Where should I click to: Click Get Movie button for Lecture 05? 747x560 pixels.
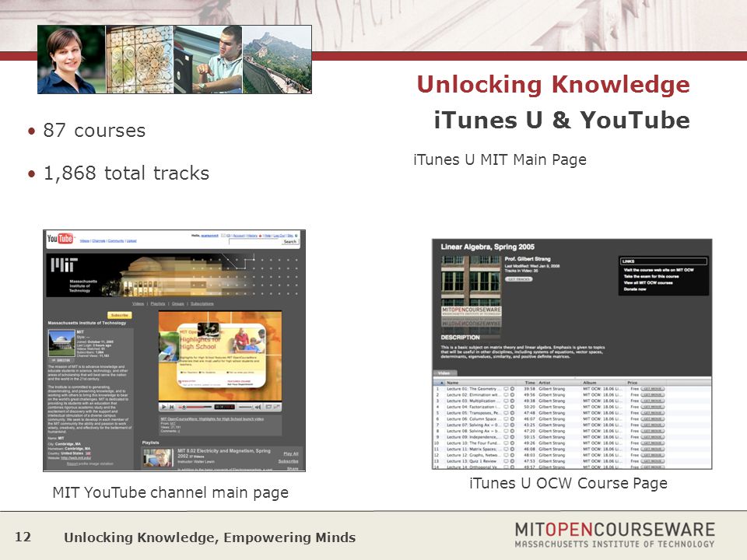653,413
